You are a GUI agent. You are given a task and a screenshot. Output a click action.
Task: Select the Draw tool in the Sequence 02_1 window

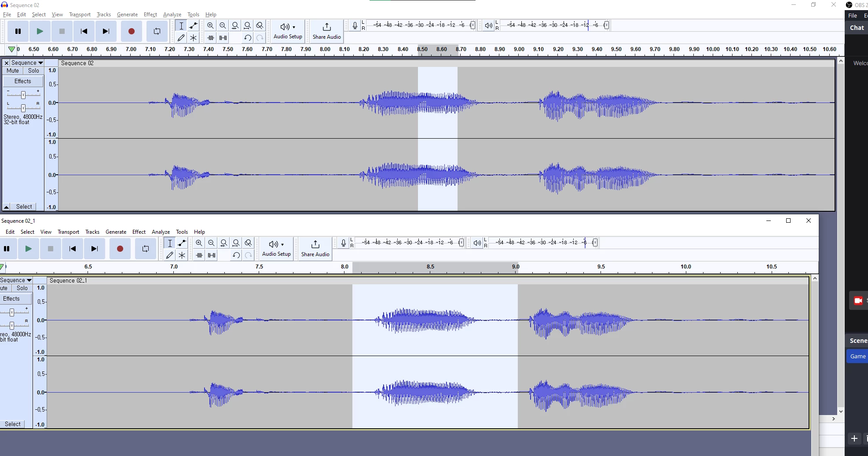(170, 255)
